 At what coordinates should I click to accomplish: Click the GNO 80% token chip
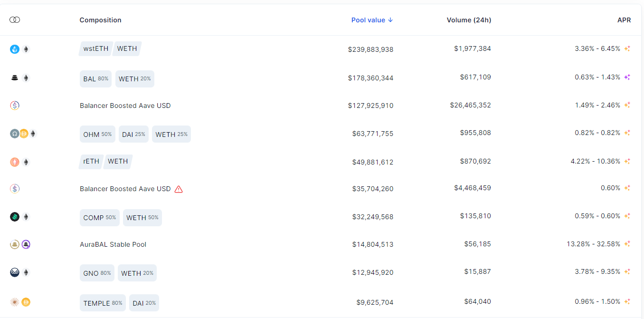point(97,273)
